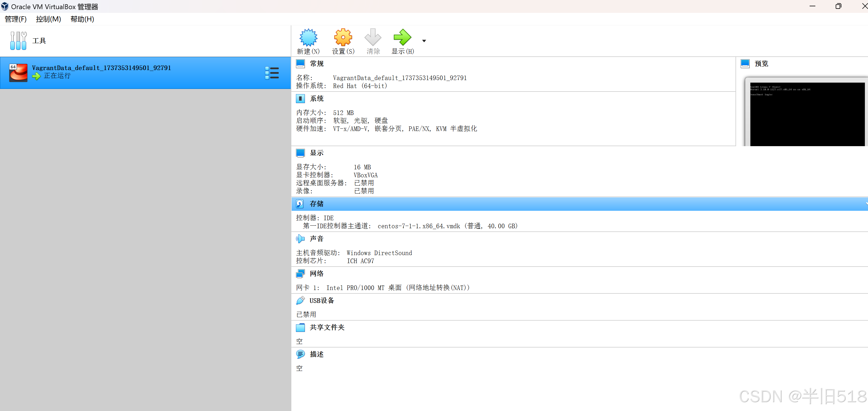Viewport: 868px width, 411px height.
Task: Open the 声音 section heading link
Action: pos(317,239)
